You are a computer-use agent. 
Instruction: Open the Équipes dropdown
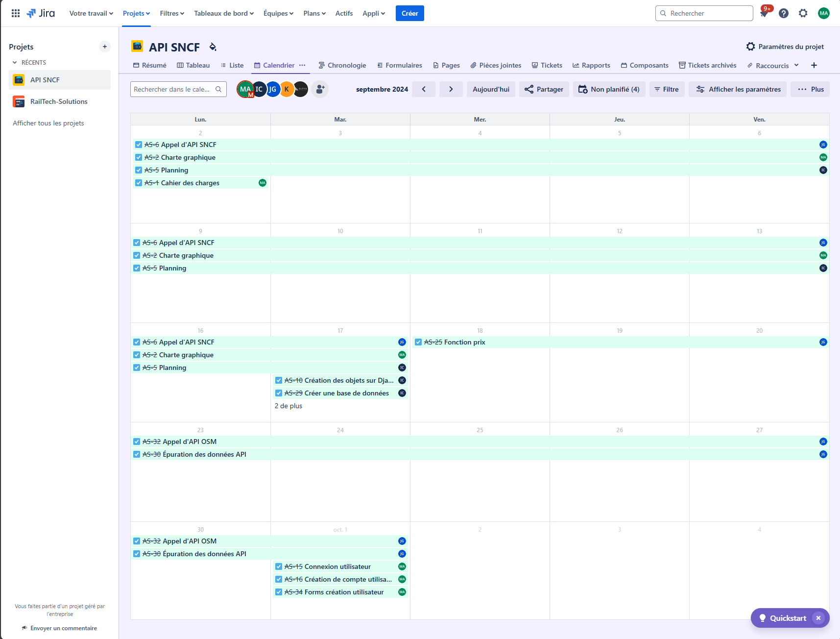click(278, 13)
